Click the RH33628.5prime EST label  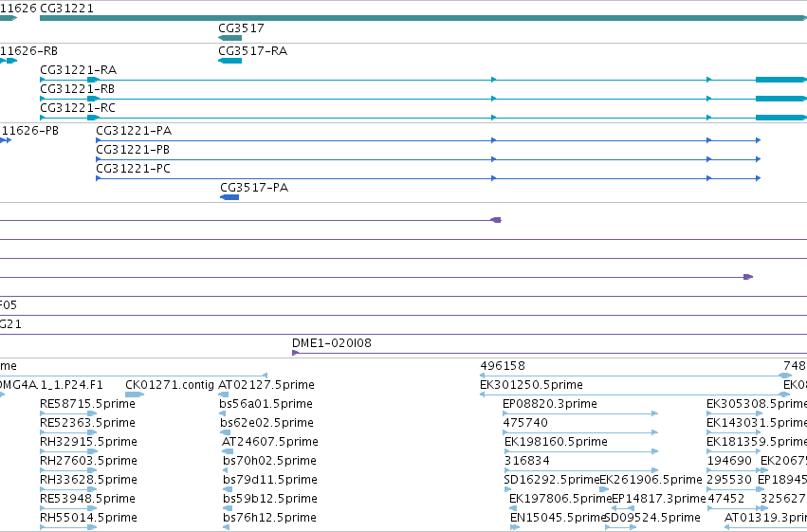(x=88, y=480)
